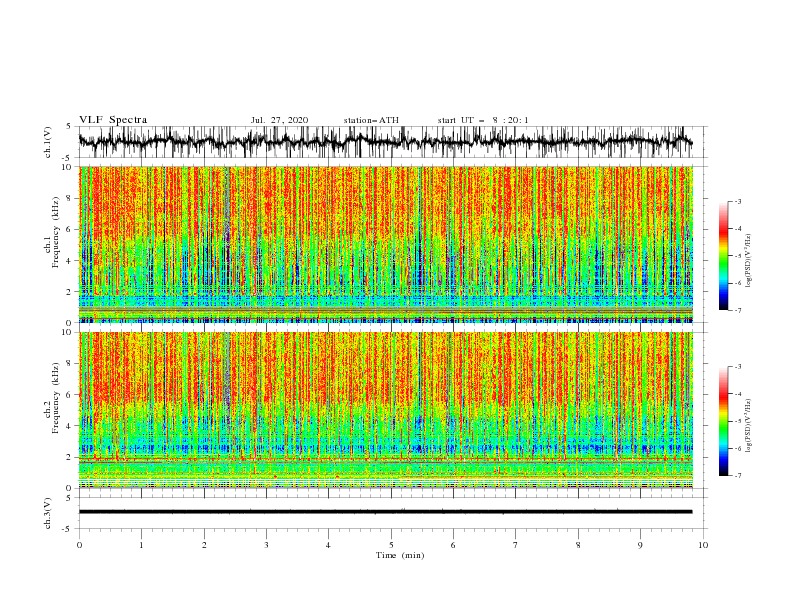792x612 pixels.
Task: Click the "start UT = 8:20:1" text
Action: click(x=483, y=120)
